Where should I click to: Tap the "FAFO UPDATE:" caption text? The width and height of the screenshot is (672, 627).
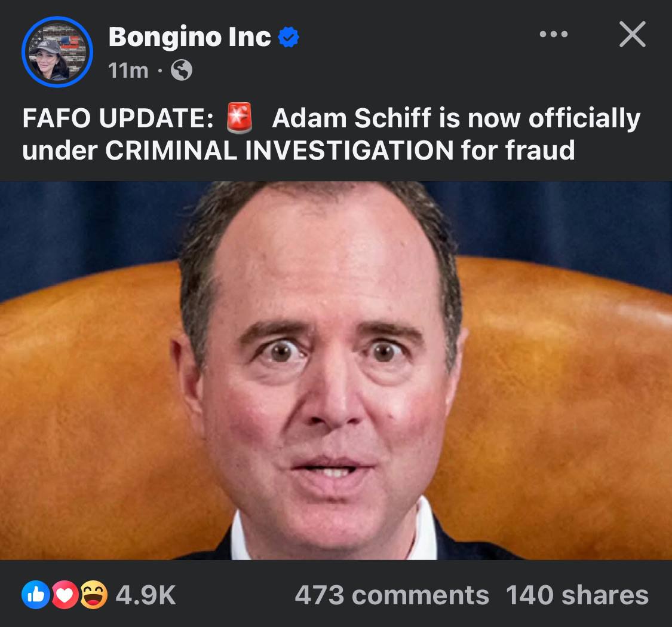118,118
